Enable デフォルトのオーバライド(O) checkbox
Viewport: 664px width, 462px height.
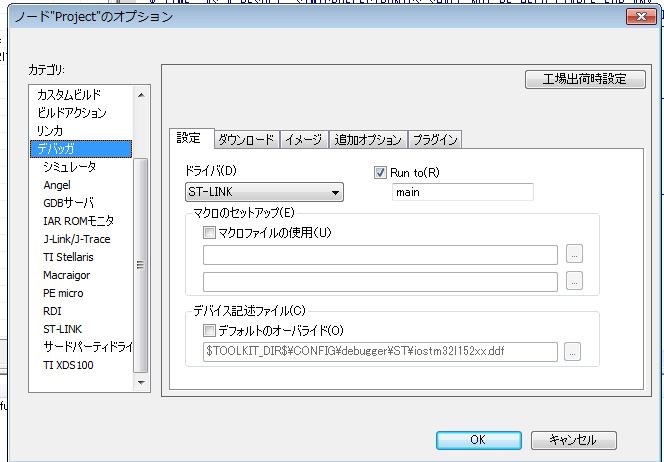209,330
